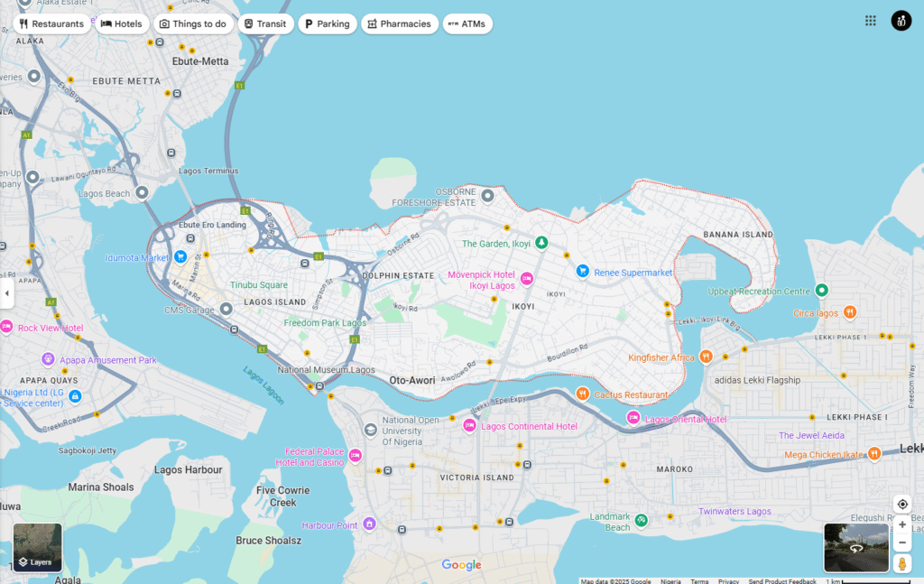Select Mega Chicken Ikate restaurant pin
Screen dimensions: 924x584
coord(874,453)
